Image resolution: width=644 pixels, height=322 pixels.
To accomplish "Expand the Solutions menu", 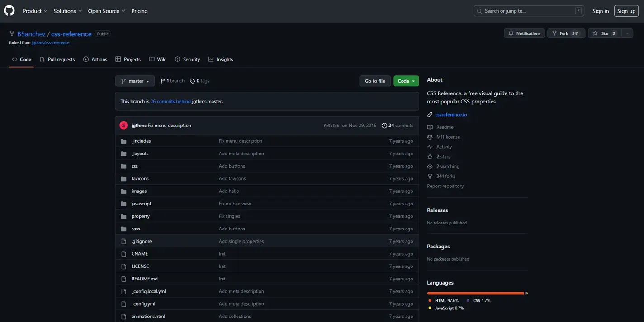I will tap(68, 11).
